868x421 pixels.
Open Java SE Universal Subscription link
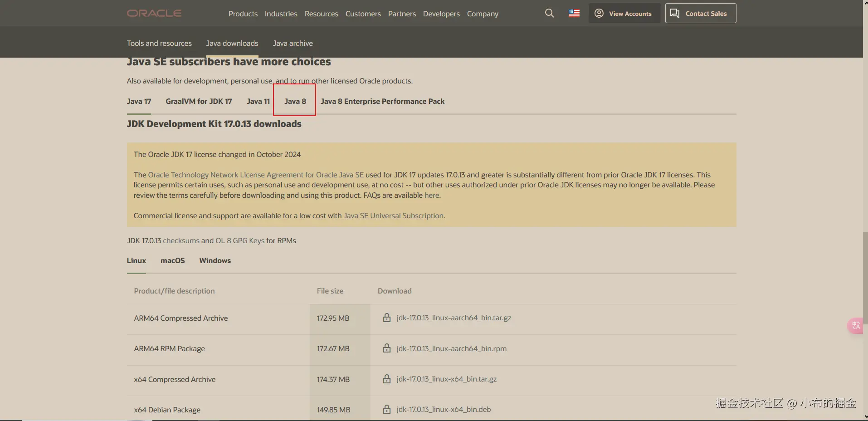[x=394, y=215]
